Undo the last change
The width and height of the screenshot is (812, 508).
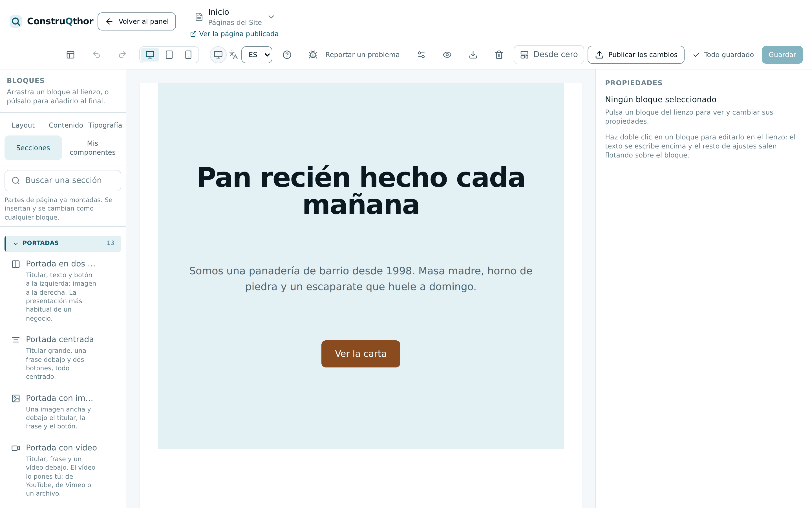[96, 55]
